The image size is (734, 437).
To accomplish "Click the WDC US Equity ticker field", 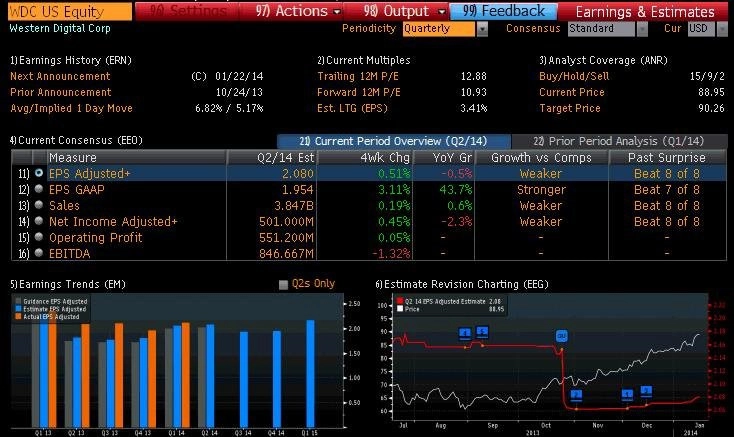I will tap(70, 11).
